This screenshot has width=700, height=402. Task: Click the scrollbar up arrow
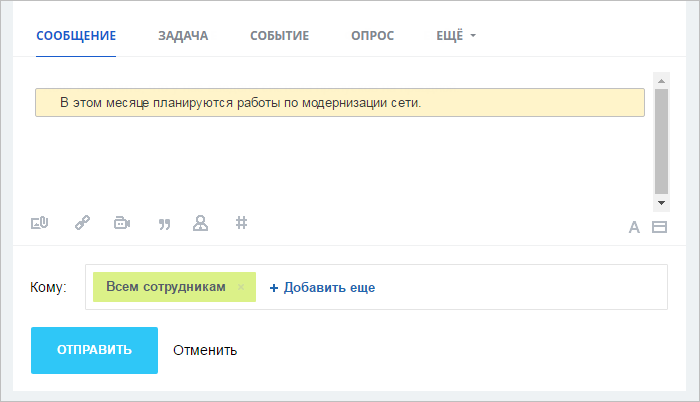tap(662, 81)
